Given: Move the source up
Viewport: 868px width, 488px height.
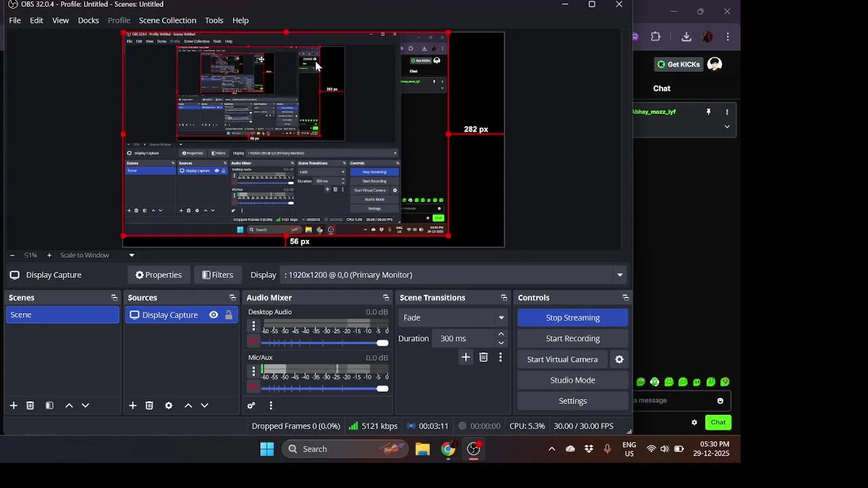Looking at the screenshot, I should pyautogui.click(x=189, y=405).
